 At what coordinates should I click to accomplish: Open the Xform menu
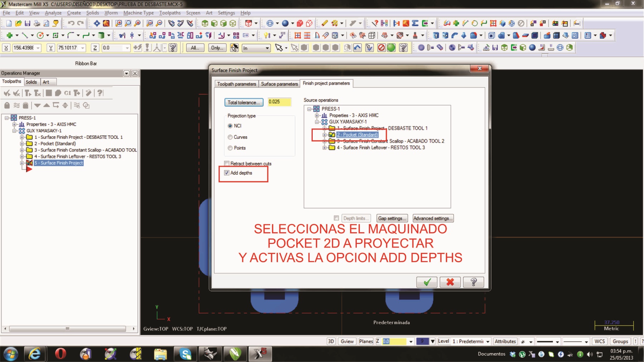tap(111, 13)
